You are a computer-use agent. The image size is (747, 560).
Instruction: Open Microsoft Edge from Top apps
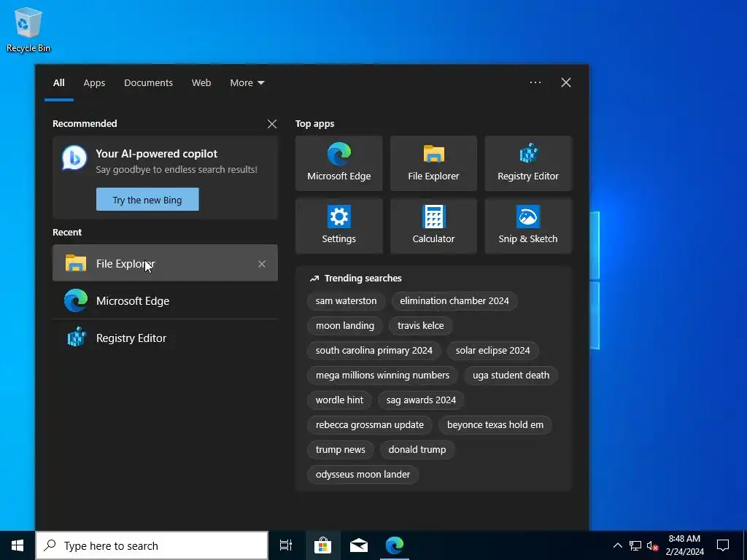tap(338, 163)
